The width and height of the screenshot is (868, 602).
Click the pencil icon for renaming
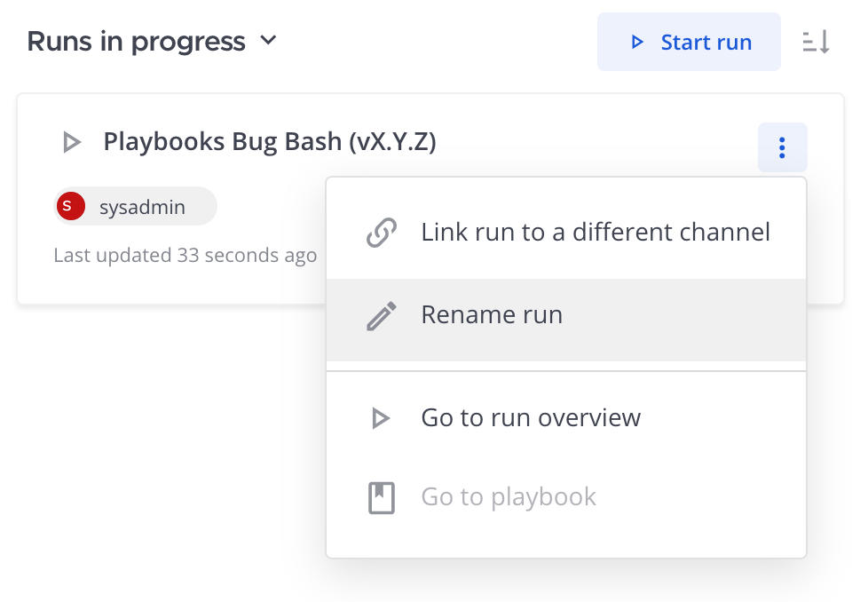pyautogui.click(x=381, y=314)
